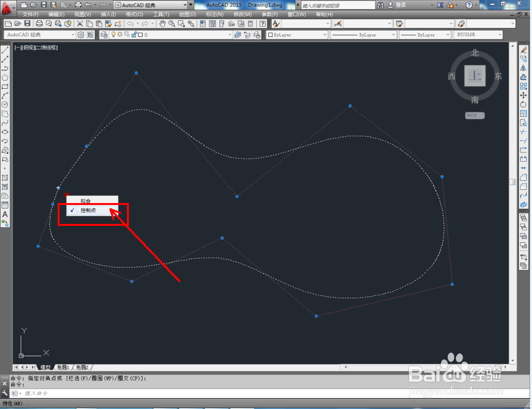This screenshot has height=409, width=532.
Task: Activate the Pan hand tool
Action: point(162,24)
